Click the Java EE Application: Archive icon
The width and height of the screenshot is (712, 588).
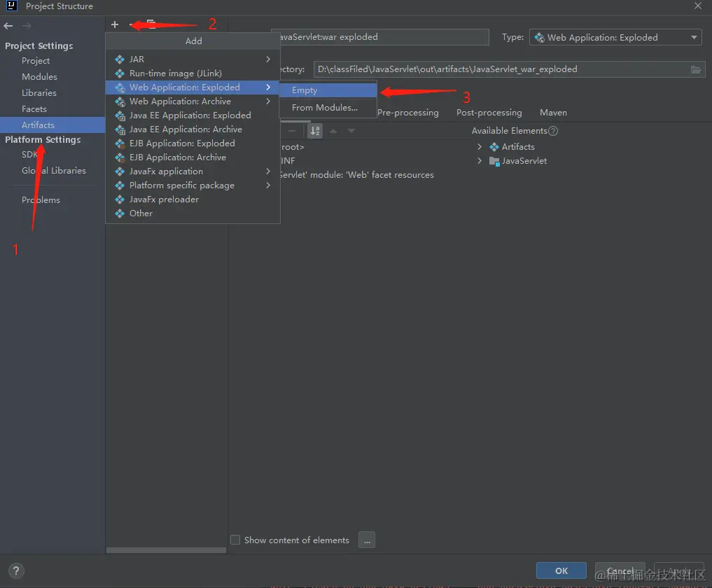120,130
